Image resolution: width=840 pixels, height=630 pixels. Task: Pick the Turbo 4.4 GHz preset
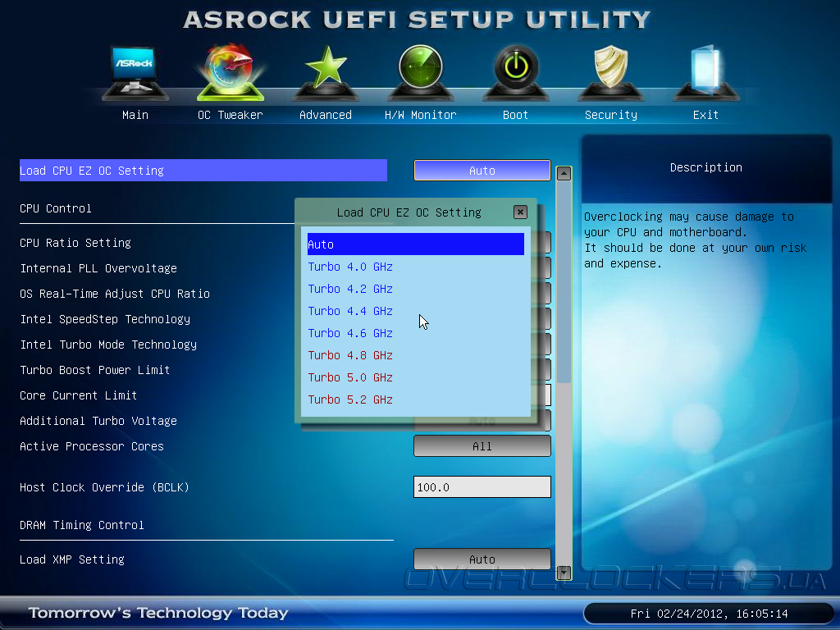350,311
